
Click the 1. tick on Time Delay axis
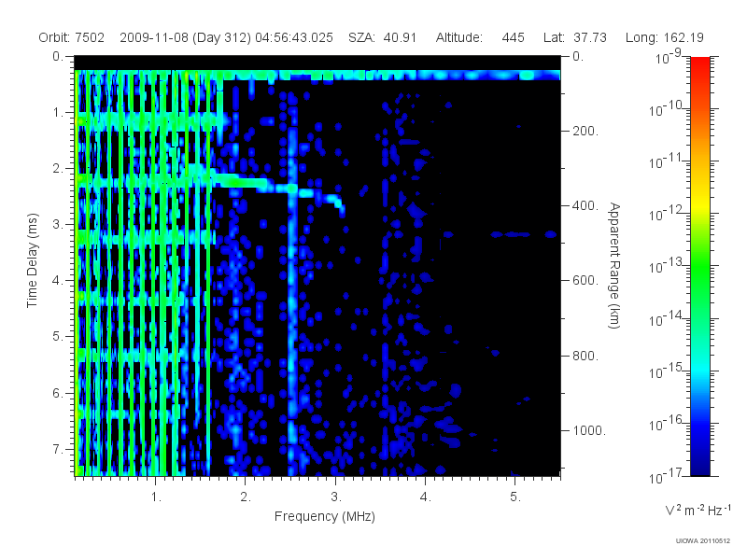click(x=58, y=113)
